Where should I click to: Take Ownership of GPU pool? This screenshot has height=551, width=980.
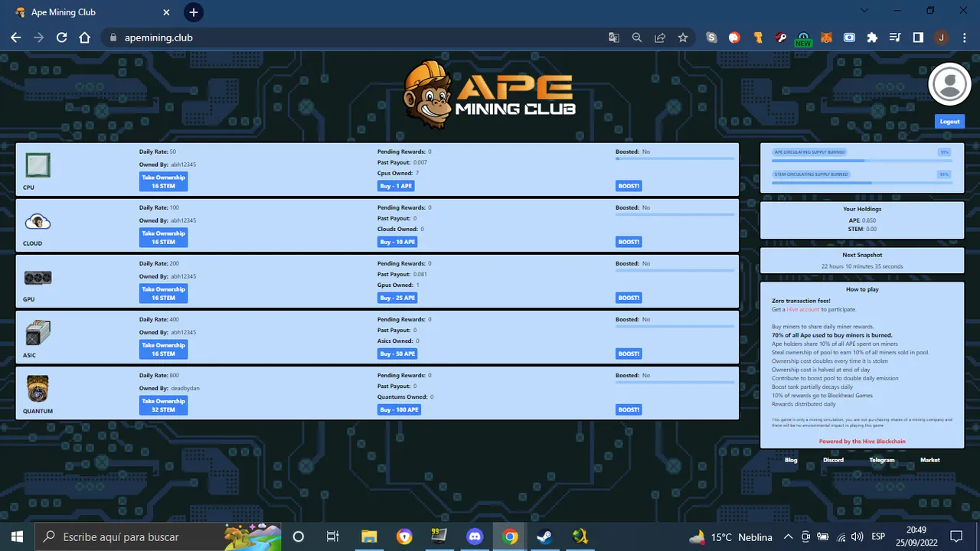(163, 293)
